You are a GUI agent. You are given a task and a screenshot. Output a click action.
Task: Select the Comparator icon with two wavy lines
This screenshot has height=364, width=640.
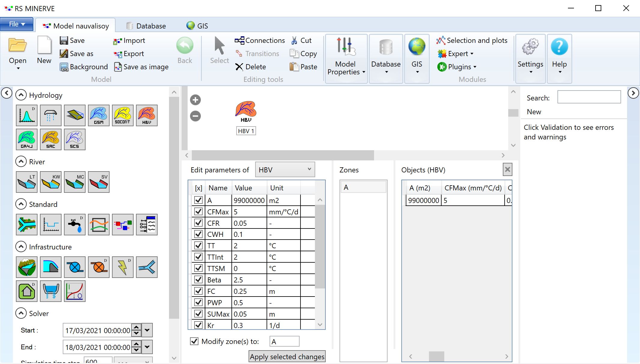click(99, 225)
